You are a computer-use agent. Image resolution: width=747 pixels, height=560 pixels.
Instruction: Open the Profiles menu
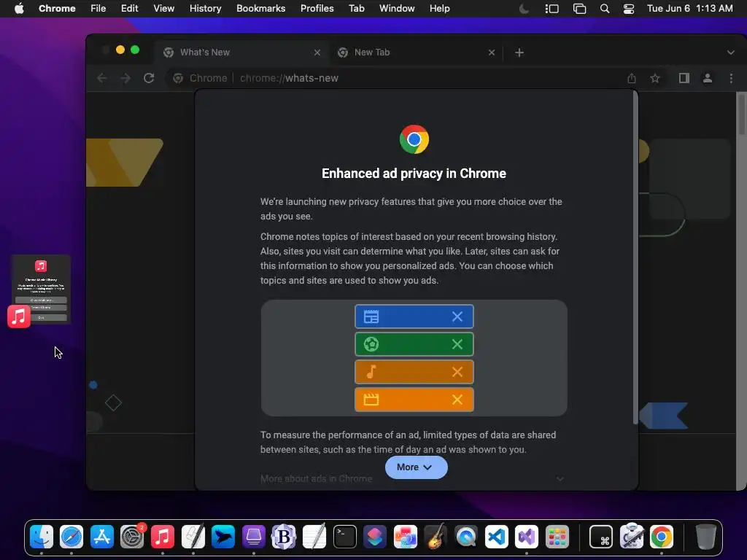coord(317,9)
